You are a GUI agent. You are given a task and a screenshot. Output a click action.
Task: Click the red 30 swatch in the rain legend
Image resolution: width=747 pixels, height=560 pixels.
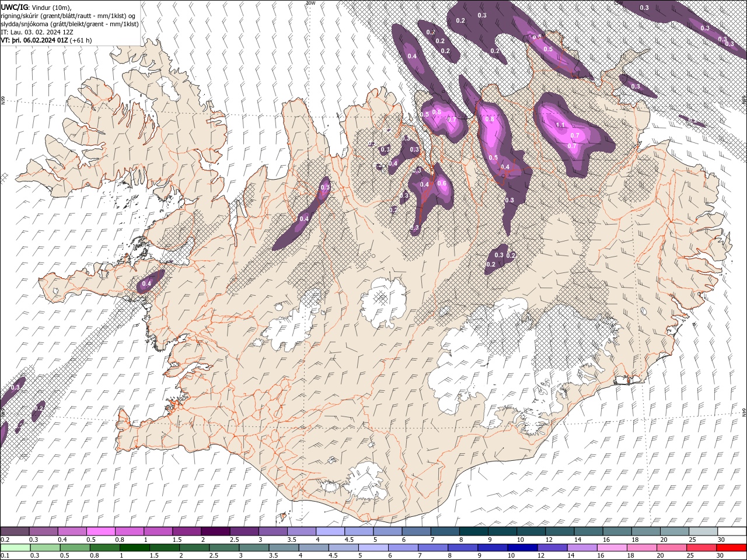tap(732, 548)
